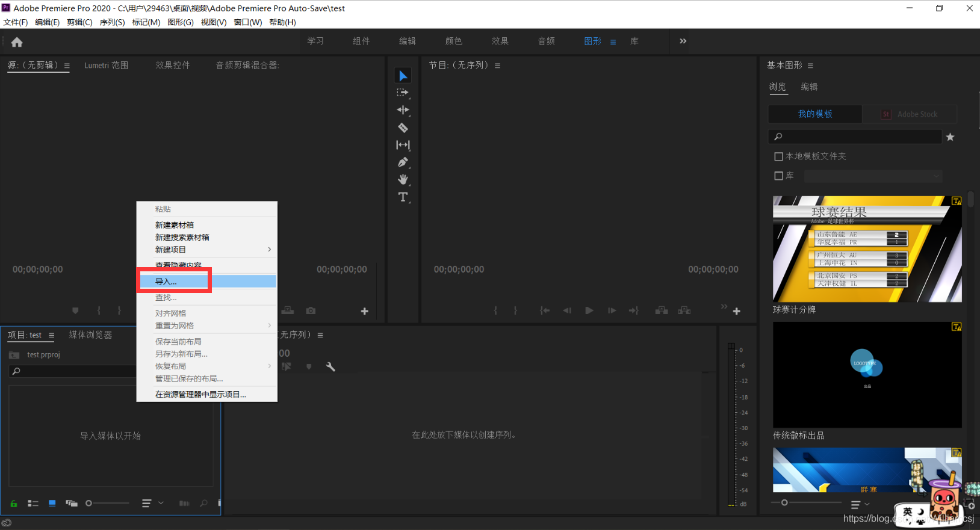Screen dimensions: 980x530
Task: Expand the workspace overflow double-arrow
Action: 683,41
